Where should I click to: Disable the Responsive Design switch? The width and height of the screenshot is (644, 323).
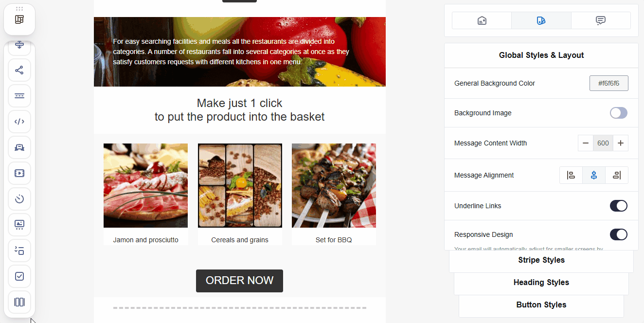click(x=619, y=234)
